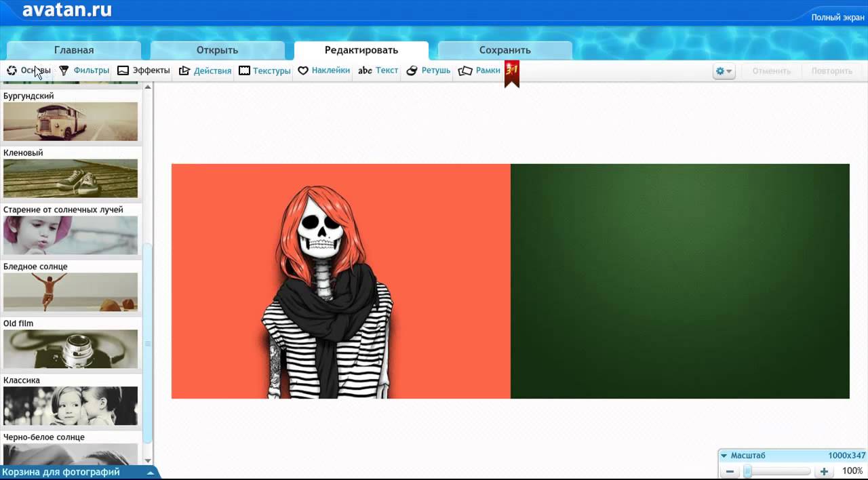The height and width of the screenshot is (480, 868).
Task: Open the gear settings dropdown
Action: [x=724, y=71]
